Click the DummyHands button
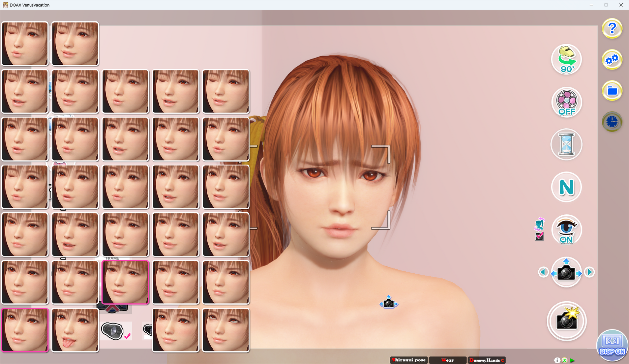 486,360
